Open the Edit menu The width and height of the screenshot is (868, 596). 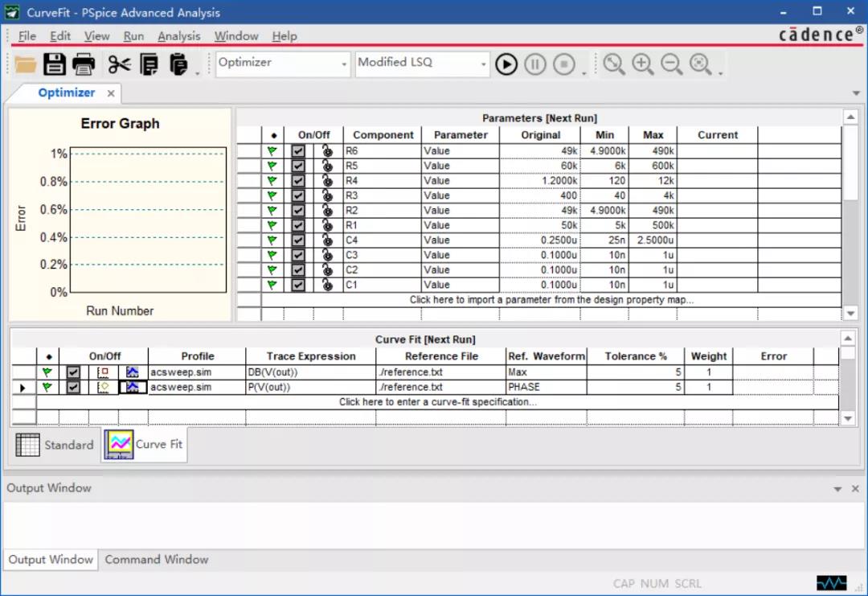click(59, 36)
